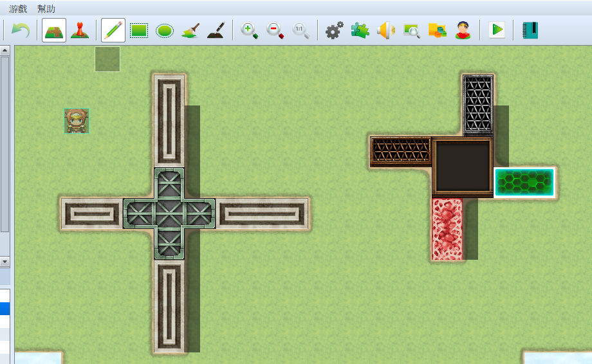Click the silver triangular lattice tile
The width and height of the screenshot is (592, 364).
pyautogui.click(x=478, y=105)
